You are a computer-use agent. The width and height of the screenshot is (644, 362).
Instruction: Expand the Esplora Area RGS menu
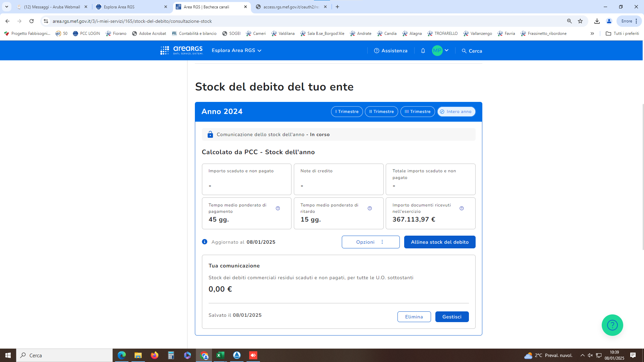click(x=236, y=51)
